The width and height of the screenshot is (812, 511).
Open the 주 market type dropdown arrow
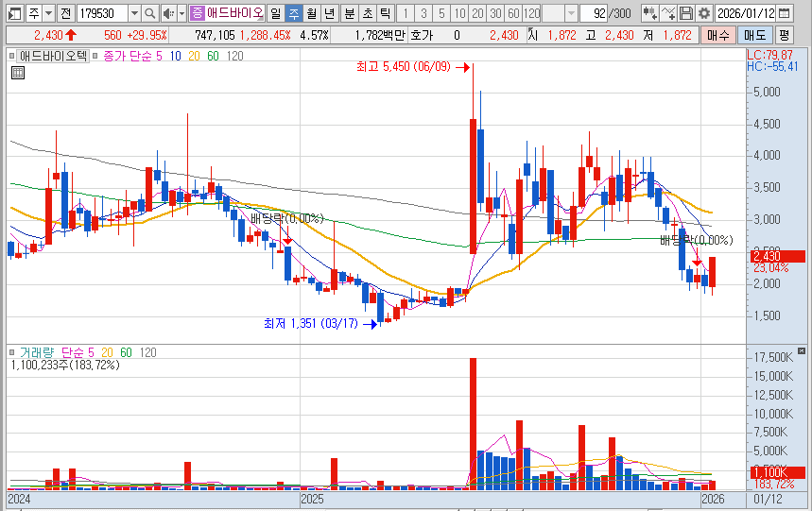point(48,13)
